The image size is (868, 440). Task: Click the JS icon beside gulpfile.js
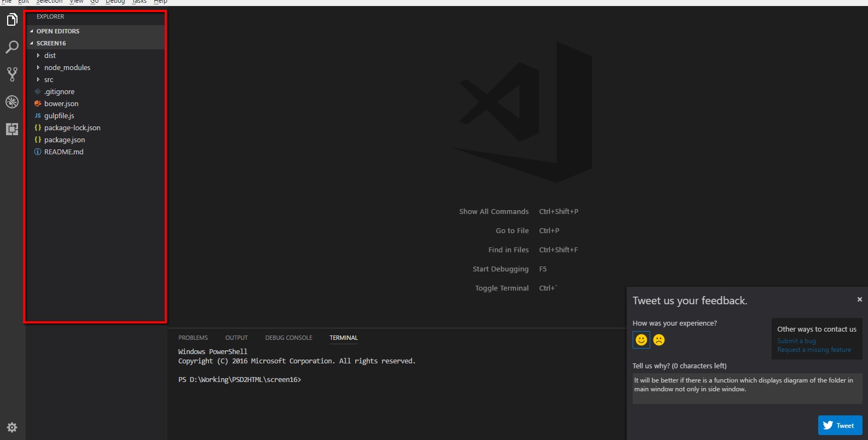click(38, 115)
